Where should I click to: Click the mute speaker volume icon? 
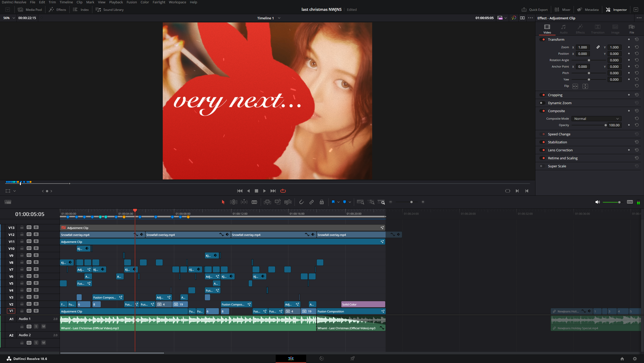tap(597, 202)
